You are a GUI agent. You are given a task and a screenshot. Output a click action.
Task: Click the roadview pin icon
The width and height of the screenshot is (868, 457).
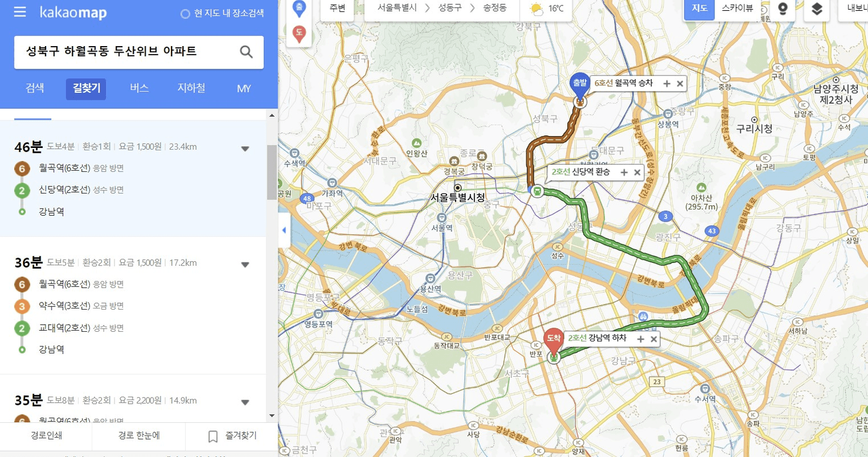tap(782, 9)
